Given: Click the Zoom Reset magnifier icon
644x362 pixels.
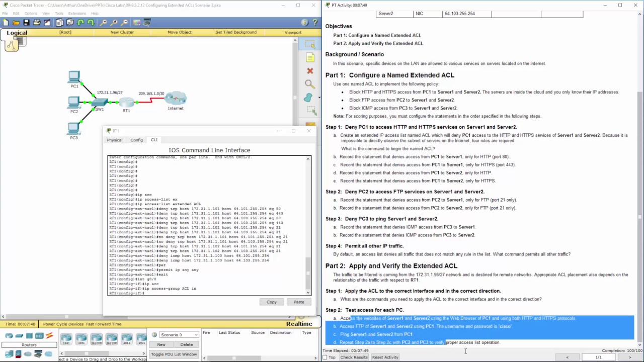Looking at the screenshot, I should [114, 23].
